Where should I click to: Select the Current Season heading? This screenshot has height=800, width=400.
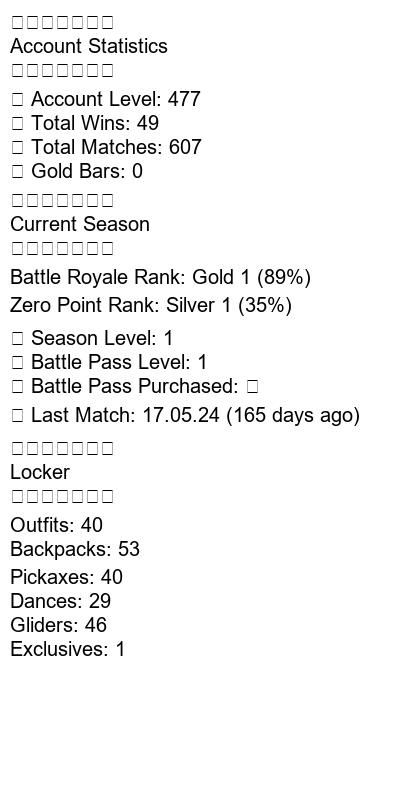pyautogui.click(x=80, y=224)
